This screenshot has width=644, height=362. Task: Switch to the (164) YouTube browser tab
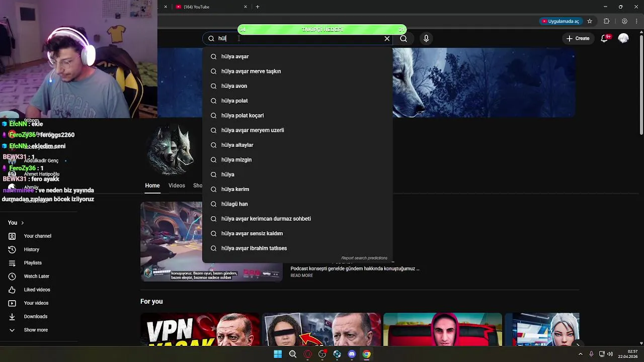tap(210, 7)
